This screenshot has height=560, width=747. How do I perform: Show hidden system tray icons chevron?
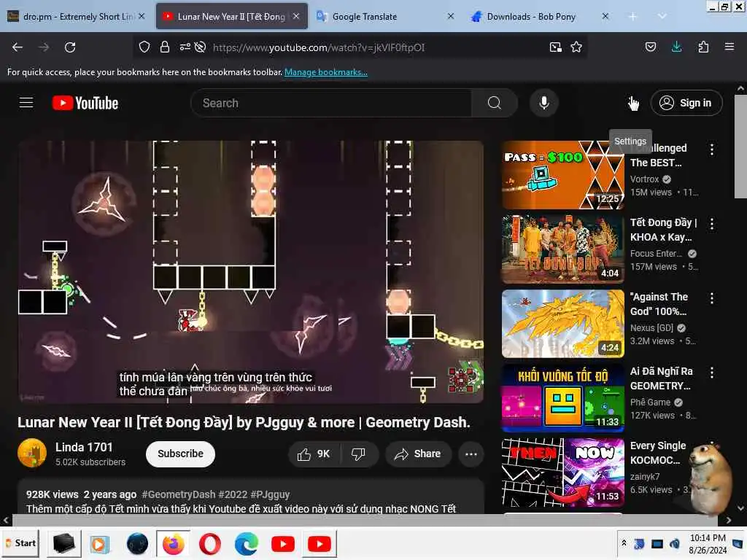[x=624, y=543]
